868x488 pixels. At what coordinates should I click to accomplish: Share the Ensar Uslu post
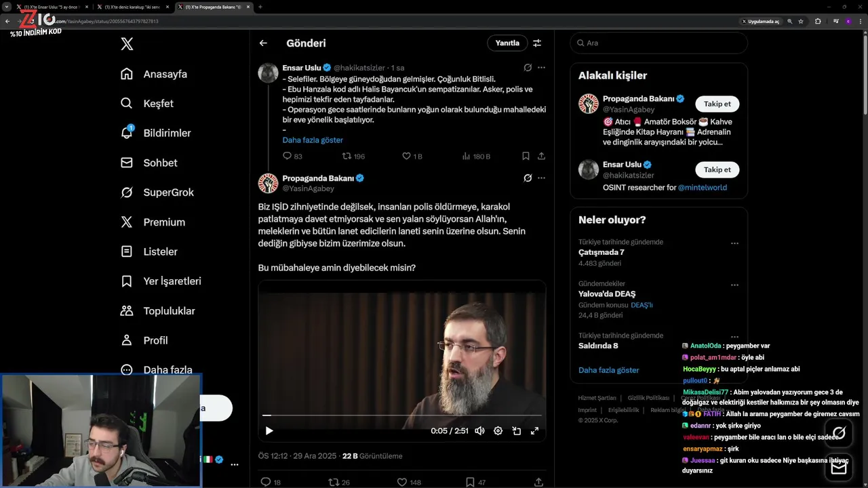pyautogui.click(x=541, y=156)
